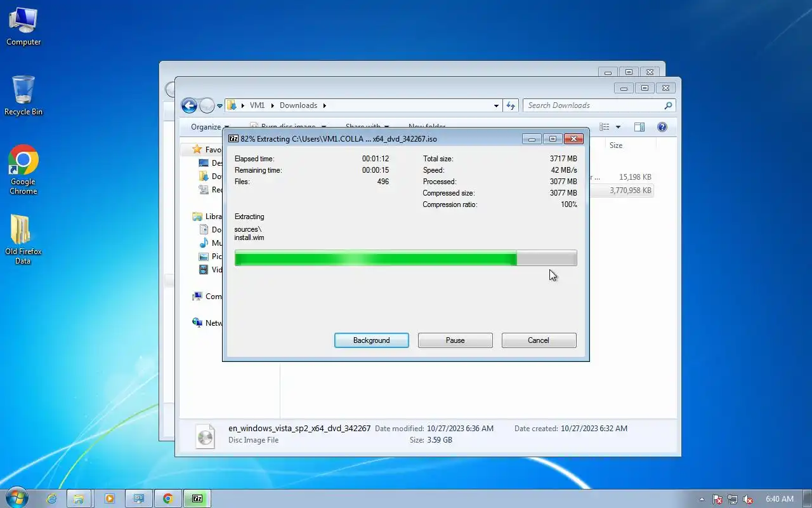812x508 pixels.
Task: Pause the extraction
Action: tap(455, 340)
